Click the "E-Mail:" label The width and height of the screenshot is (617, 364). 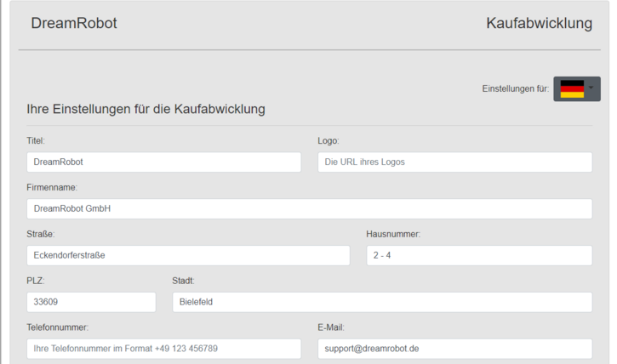tap(331, 327)
